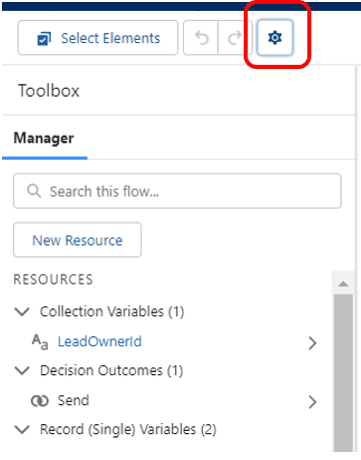Open LeadOwnerId details chevron
This screenshot has width=361, height=460.
click(312, 343)
